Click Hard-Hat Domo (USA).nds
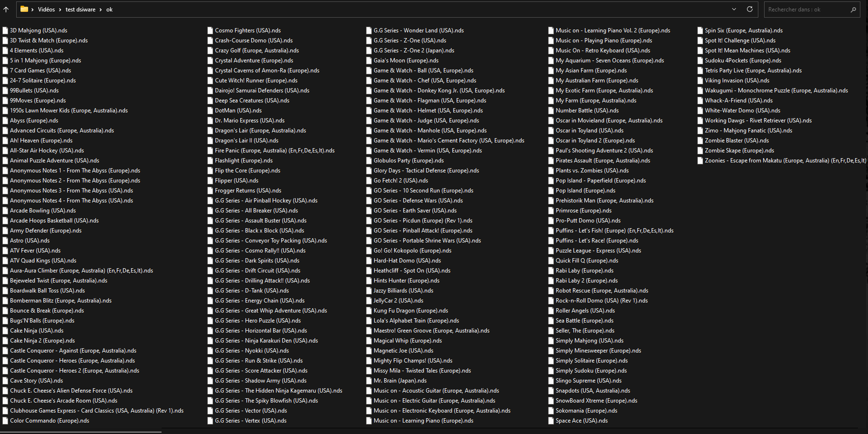The width and height of the screenshot is (868, 434). [x=408, y=261]
